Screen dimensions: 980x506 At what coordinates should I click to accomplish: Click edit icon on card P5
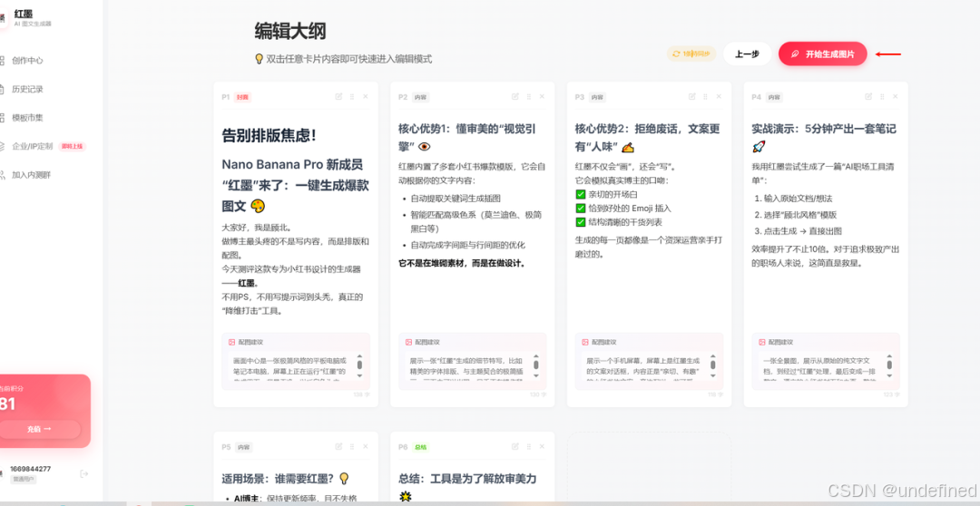(338, 447)
